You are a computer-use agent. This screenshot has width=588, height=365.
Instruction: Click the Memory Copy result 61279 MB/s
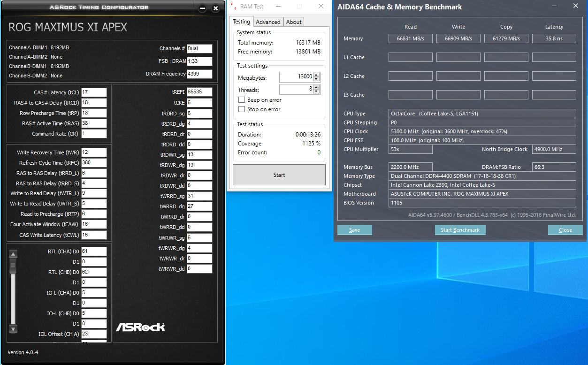click(x=506, y=38)
